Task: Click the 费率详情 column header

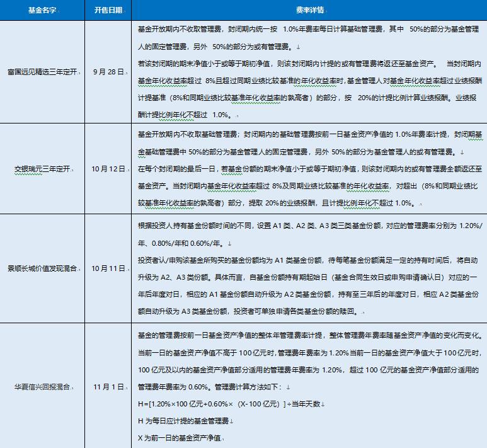Action: click(x=309, y=11)
